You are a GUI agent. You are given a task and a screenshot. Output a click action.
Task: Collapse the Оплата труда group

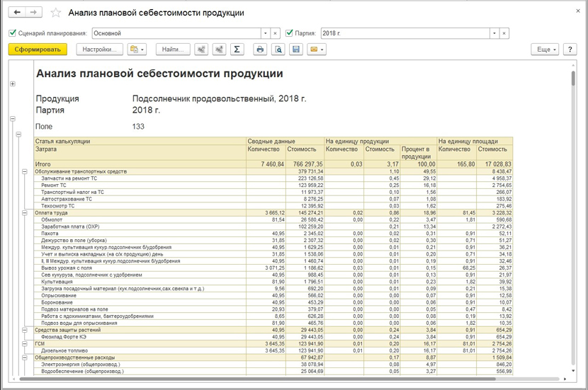click(26, 213)
